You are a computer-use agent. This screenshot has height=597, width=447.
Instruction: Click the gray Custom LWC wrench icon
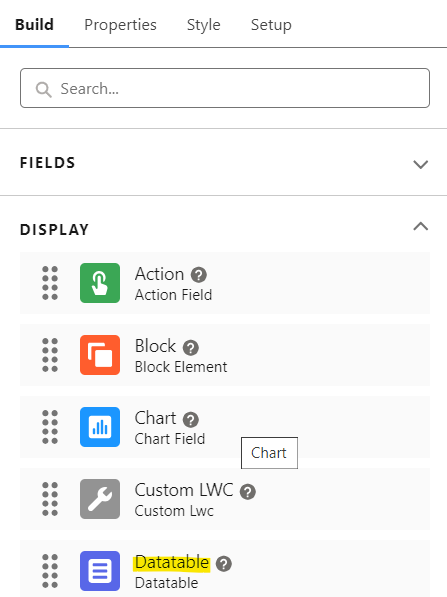[100, 499]
